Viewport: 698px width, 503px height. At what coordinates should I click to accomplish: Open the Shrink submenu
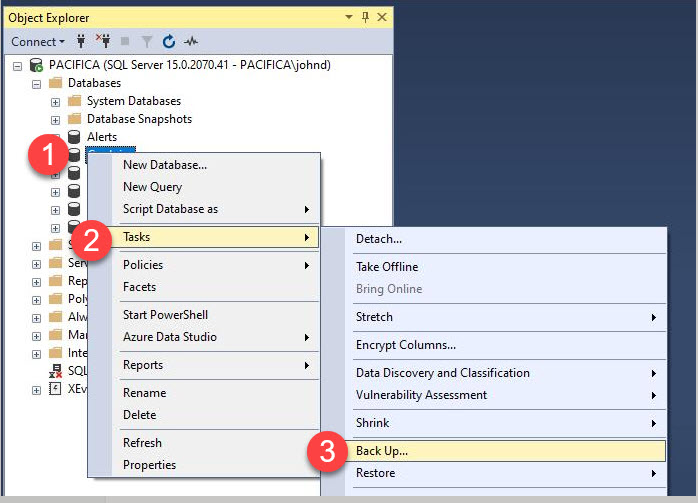[x=506, y=423]
